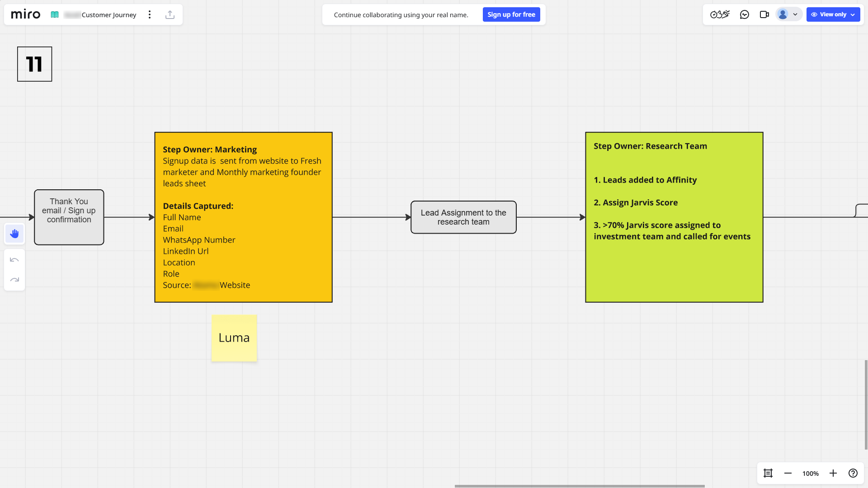Open the comments chat icon
The height and width of the screenshot is (488, 868).
pyautogui.click(x=745, y=14)
